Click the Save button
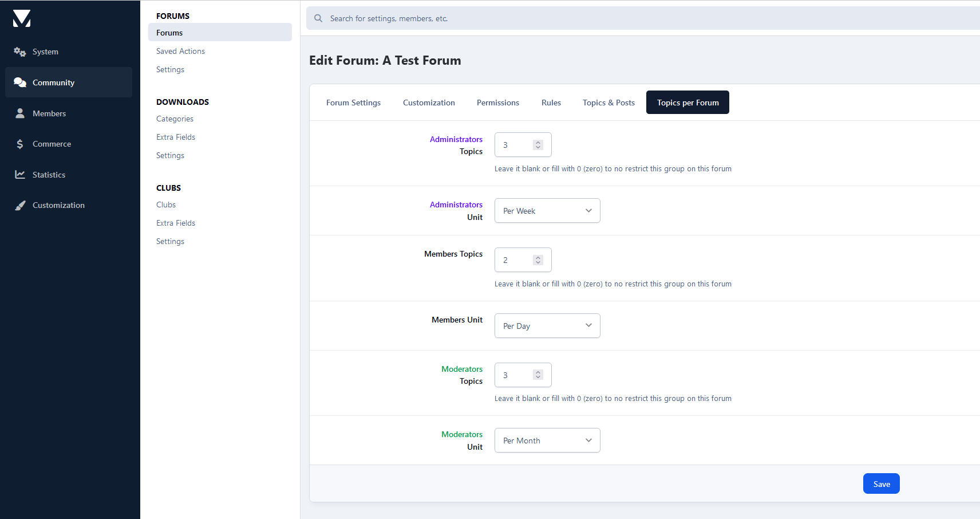980x519 pixels. pyautogui.click(x=881, y=484)
